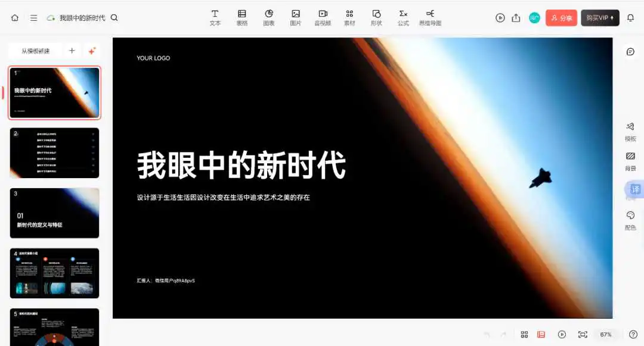The height and width of the screenshot is (346, 644).
Task: Click the cloud sync status icon
Action: 51,18
